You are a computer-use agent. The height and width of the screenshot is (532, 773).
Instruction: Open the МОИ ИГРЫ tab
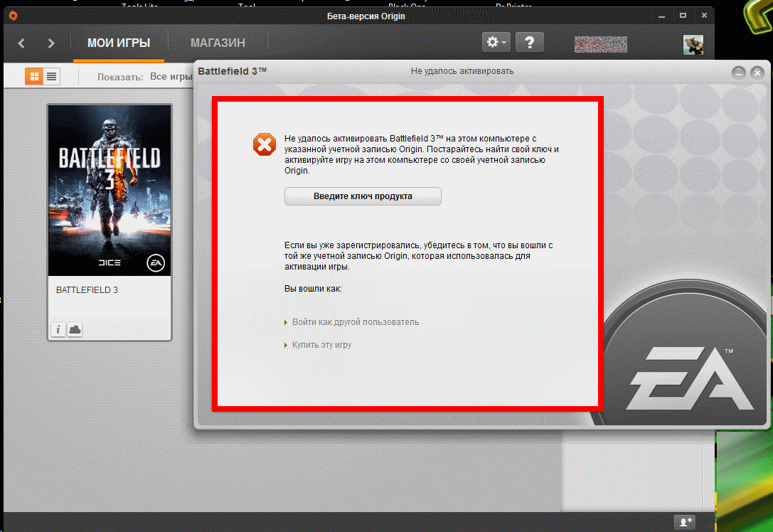click(x=119, y=43)
